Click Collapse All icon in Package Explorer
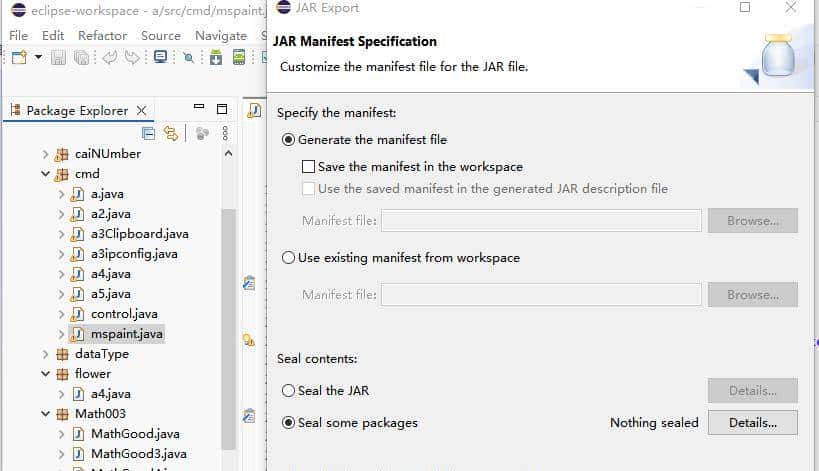This screenshot has width=819, height=471. (149, 133)
